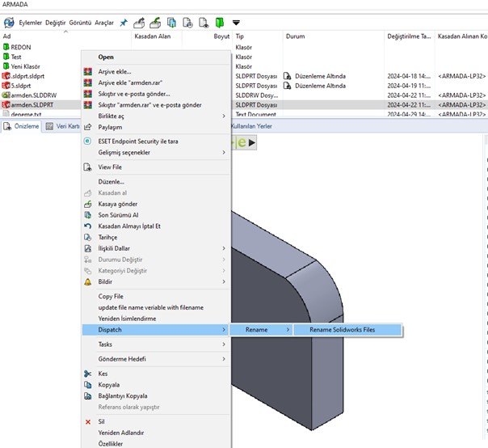
Task: Click the ESET Endpoint Security scan icon
Action: [88, 141]
